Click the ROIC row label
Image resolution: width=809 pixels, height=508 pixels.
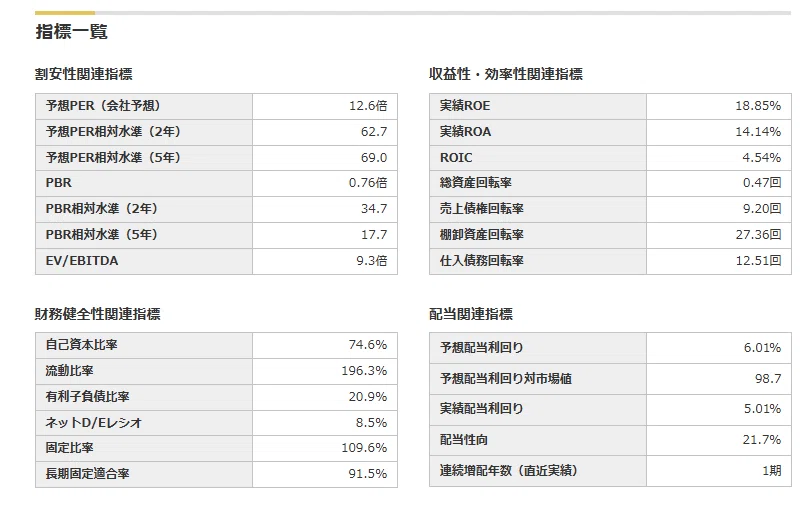(x=456, y=158)
